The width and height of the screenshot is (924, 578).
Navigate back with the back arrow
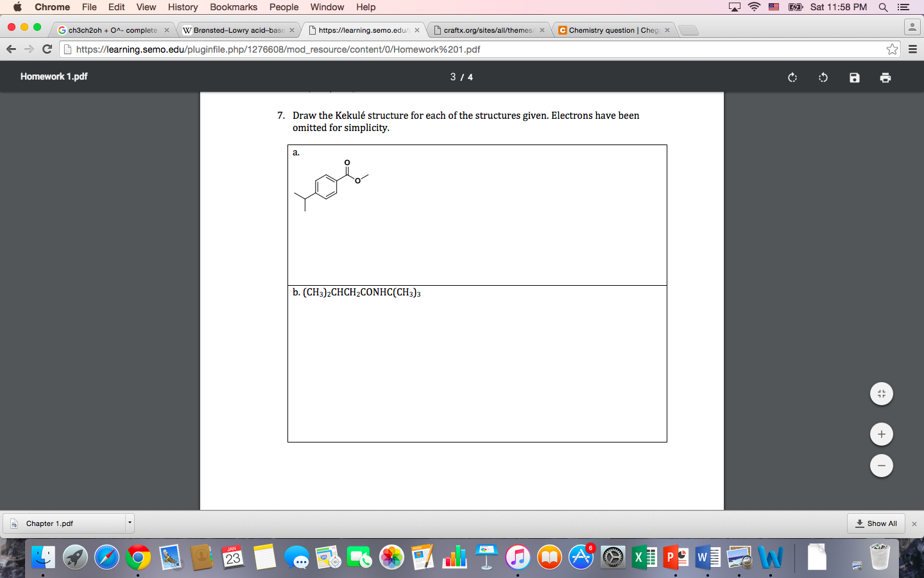coord(11,49)
